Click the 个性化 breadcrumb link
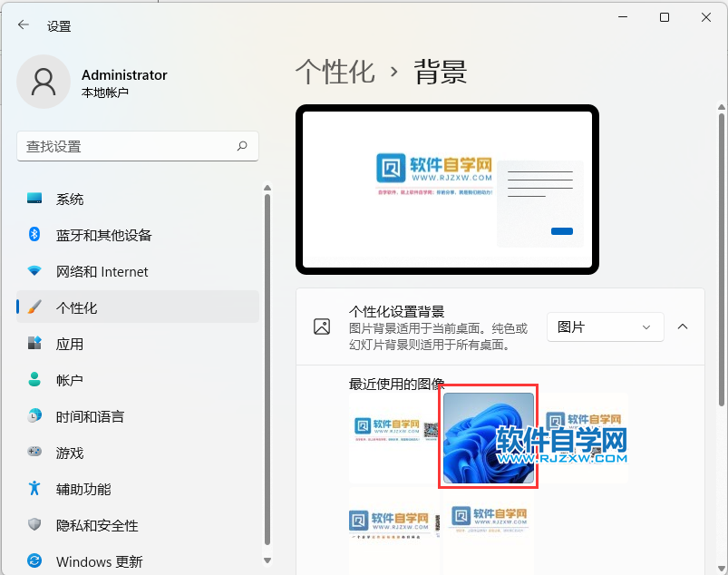This screenshot has width=728, height=575. coord(335,73)
